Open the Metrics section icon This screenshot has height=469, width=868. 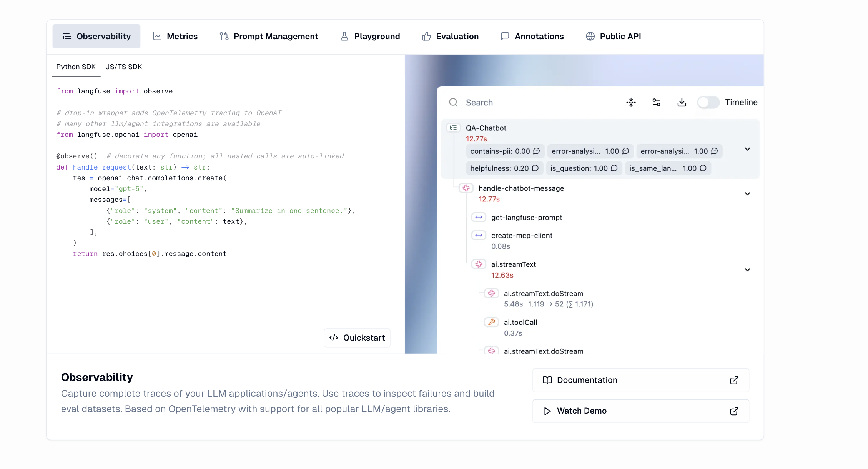click(157, 36)
